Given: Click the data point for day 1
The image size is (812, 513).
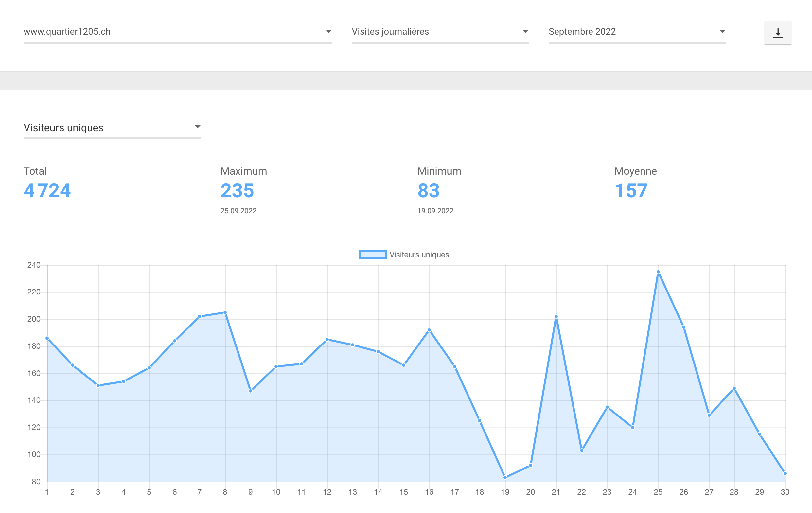Looking at the screenshot, I should pos(47,338).
